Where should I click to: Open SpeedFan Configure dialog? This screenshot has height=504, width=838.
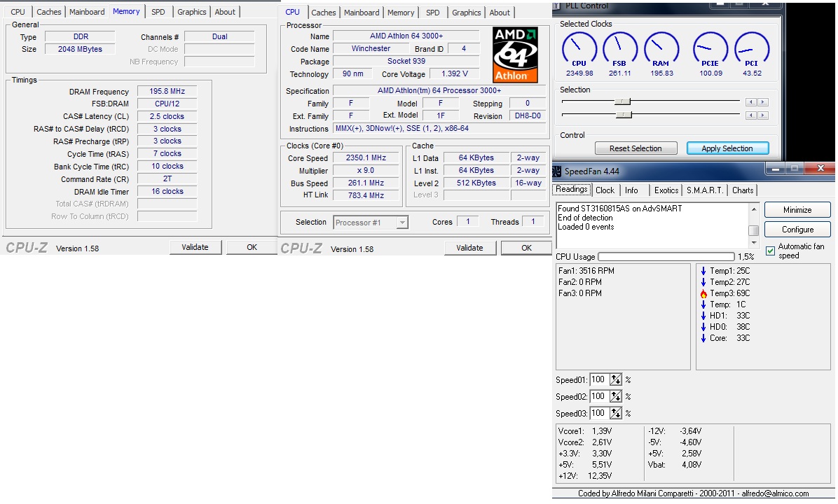click(x=797, y=230)
